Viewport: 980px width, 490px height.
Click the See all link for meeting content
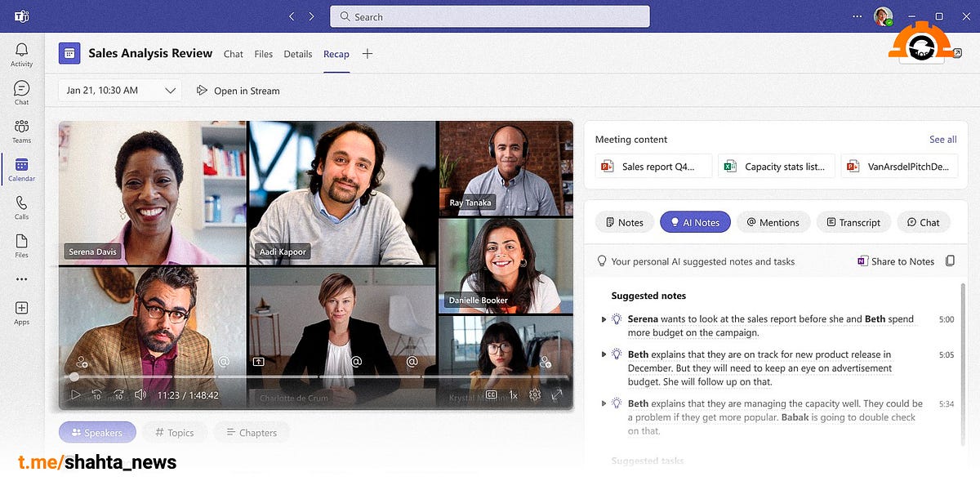click(942, 139)
